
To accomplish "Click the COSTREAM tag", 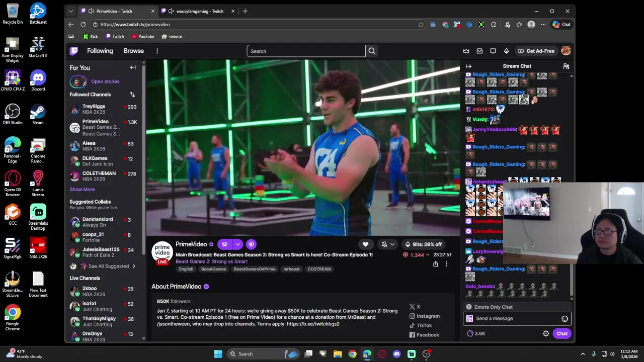I will click(319, 269).
